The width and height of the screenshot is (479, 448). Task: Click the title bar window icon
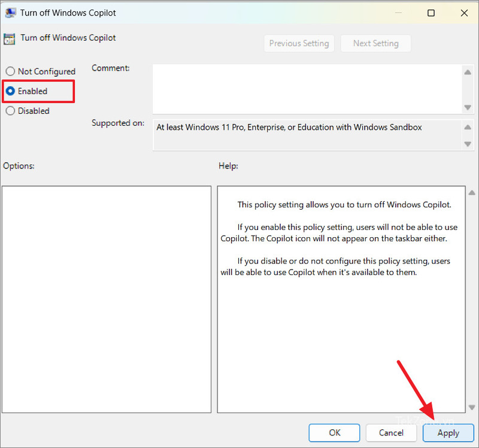pos(10,13)
